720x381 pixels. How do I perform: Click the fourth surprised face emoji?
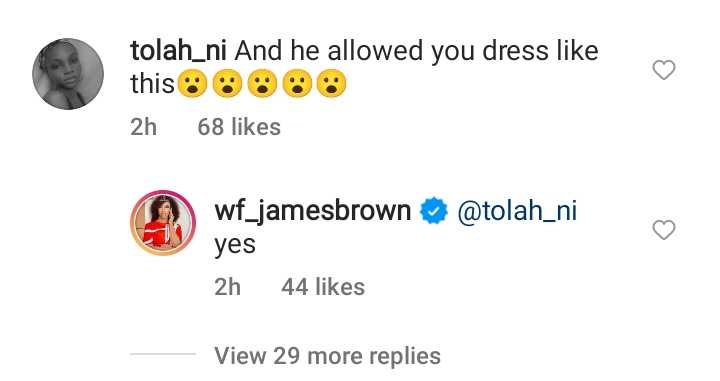297,84
